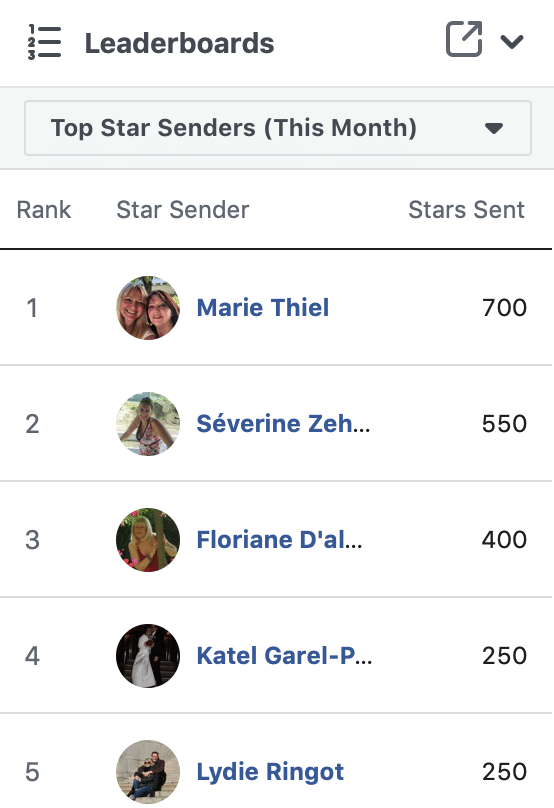This screenshot has height=808, width=554.
Task: Click Marie Thiel's profile picture
Action: [x=148, y=308]
